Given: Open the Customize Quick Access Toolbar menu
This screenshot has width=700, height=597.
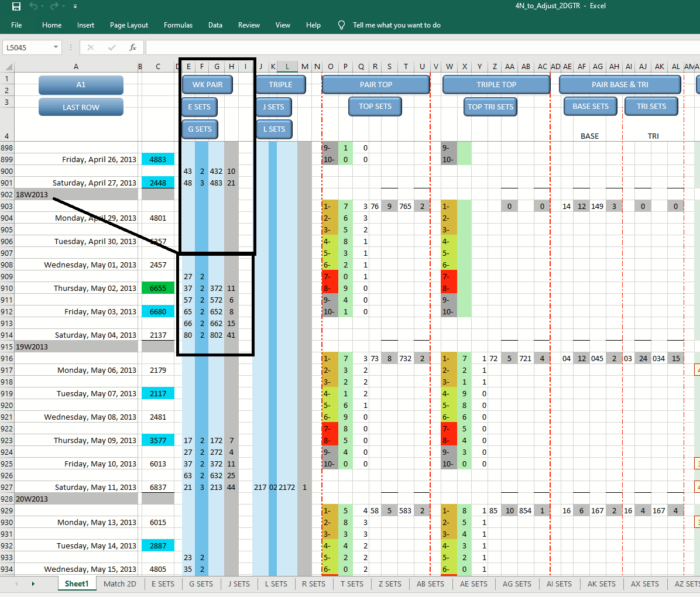Looking at the screenshot, I should coord(74,6).
